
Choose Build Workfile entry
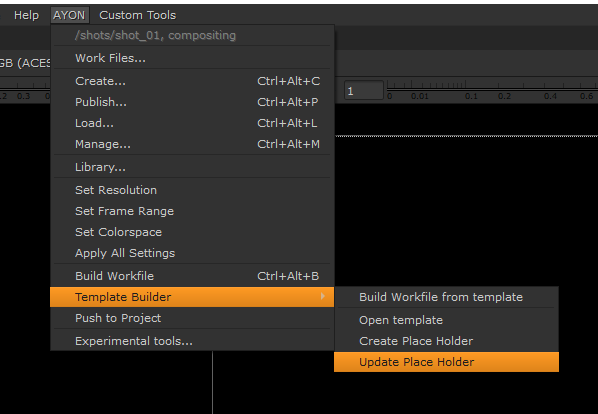pyautogui.click(x=192, y=276)
